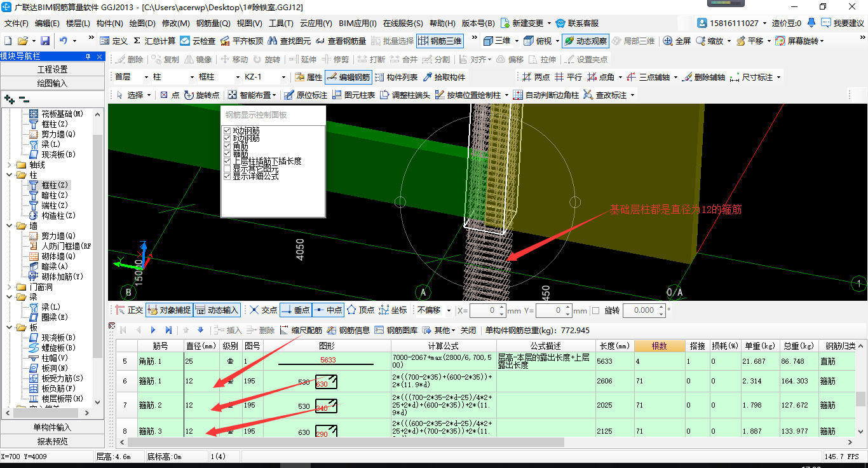Toggle 钢筋三维 rebar 3D view
This screenshot has height=468, width=868.
coord(440,41)
